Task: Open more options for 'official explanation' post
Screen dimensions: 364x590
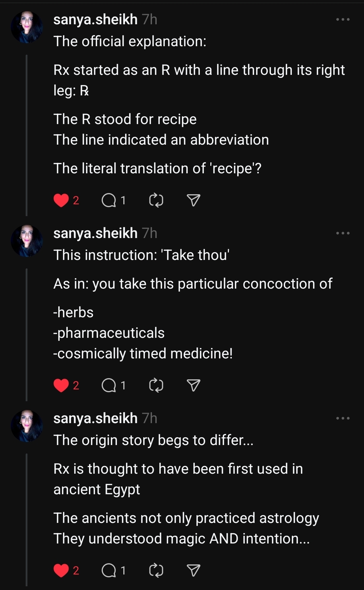Action: click(343, 20)
